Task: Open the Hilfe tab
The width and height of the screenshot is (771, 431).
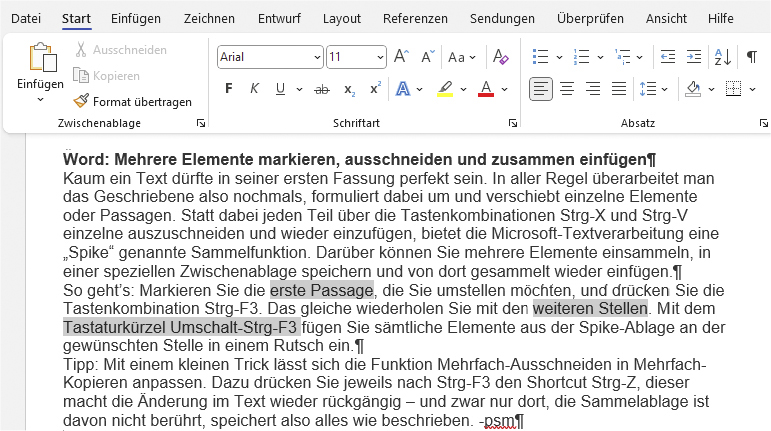Action: 721,19
